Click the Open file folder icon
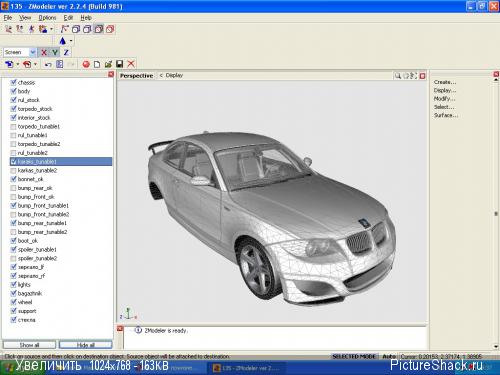Image resolution: width=500 pixels, height=375 pixels. click(x=108, y=64)
